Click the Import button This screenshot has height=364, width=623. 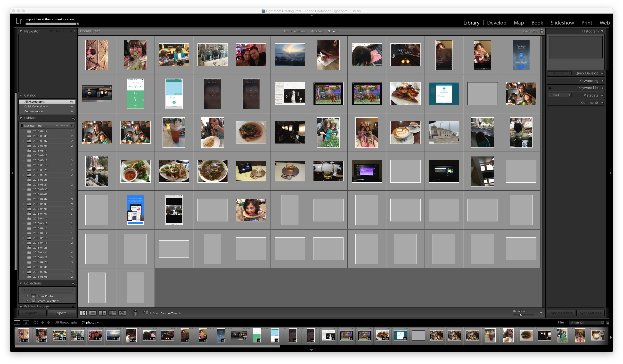click(32, 313)
